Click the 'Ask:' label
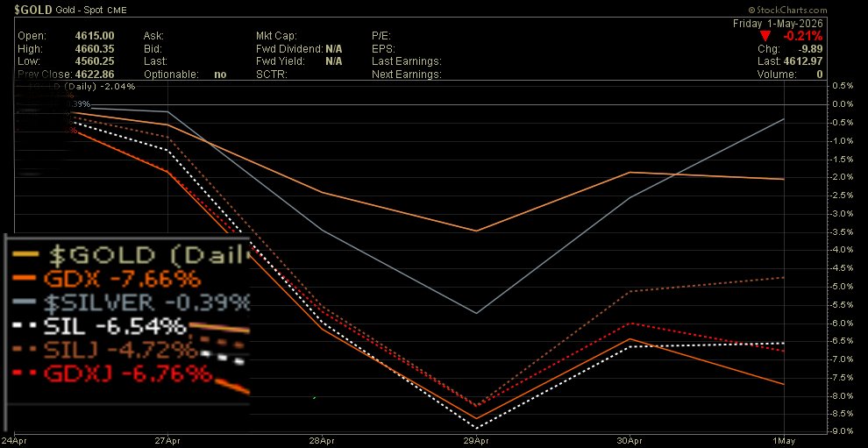Screen dimensions: 868x448 pyautogui.click(x=153, y=36)
